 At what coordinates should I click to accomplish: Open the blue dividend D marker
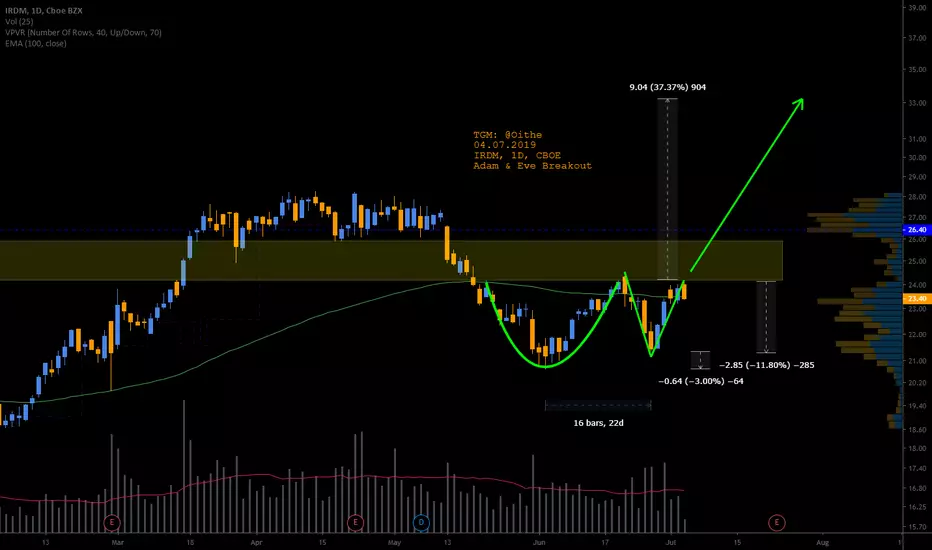tap(421, 523)
